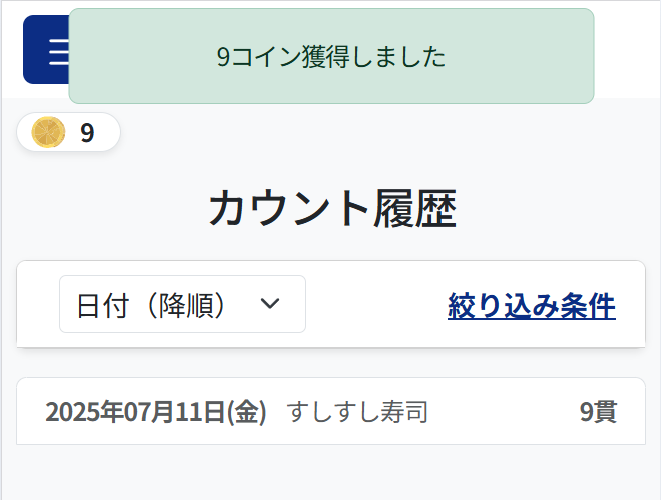Click the notification message text
Image resolution: width=661 pixels, height=500 pixels.
[x=331, y=57]
